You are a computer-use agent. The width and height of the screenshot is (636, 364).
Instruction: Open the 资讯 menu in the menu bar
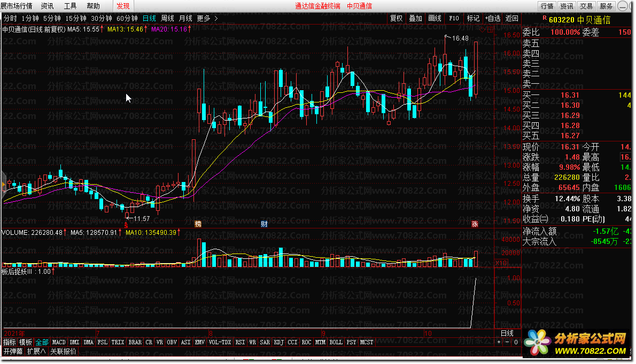tap(47, 6)
